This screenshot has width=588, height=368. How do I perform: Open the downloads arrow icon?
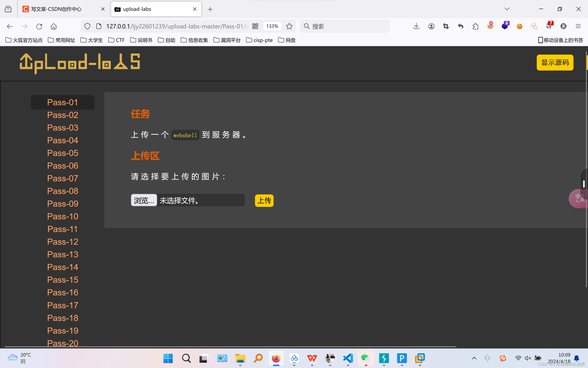tap(416, 26)
